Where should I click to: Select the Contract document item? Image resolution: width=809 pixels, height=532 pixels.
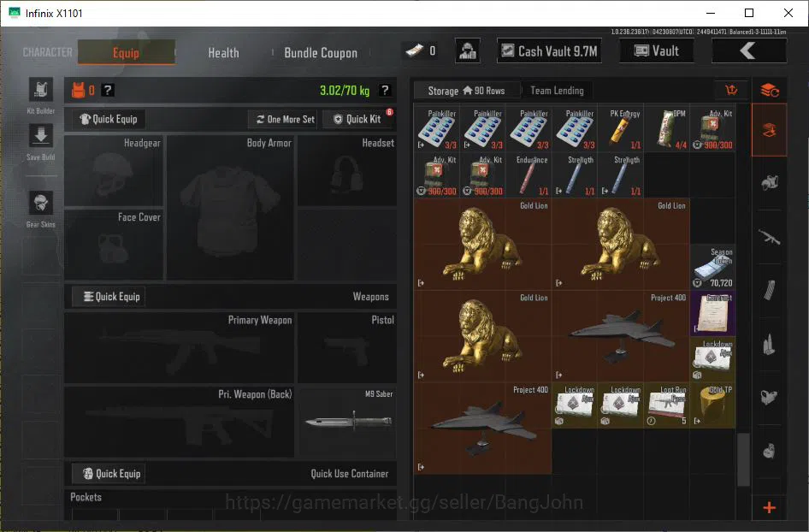[x=712, y=313]
